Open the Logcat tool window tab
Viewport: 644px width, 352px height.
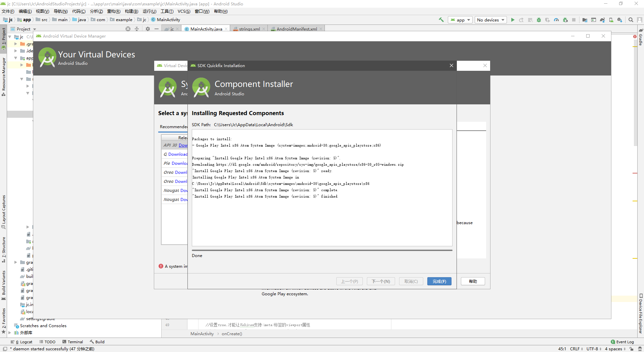coord(22,342)
